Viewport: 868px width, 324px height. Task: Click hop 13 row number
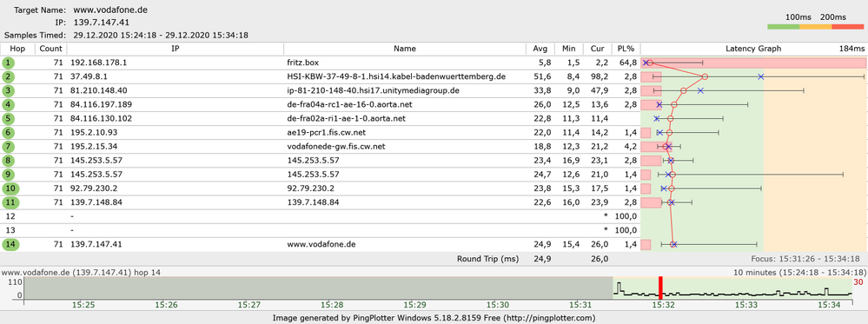coord(10,230)
